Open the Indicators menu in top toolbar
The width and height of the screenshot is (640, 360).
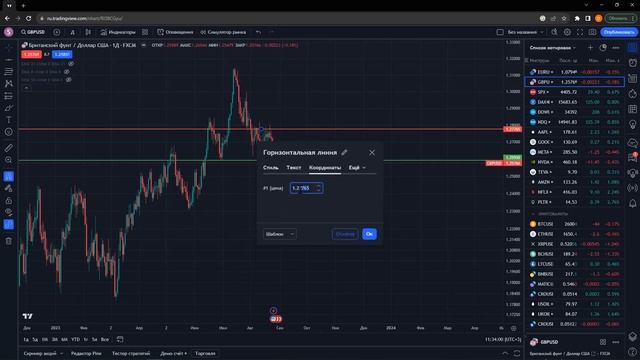point(118,32)
